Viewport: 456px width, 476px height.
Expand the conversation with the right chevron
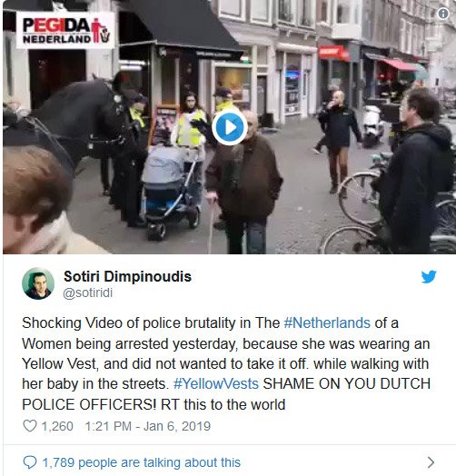coord(431,462)
